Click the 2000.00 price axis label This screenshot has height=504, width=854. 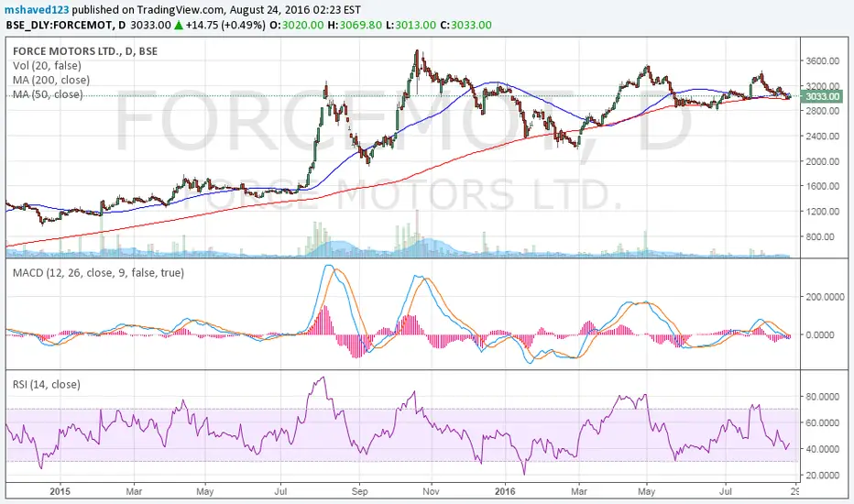(x=823, y=161)
